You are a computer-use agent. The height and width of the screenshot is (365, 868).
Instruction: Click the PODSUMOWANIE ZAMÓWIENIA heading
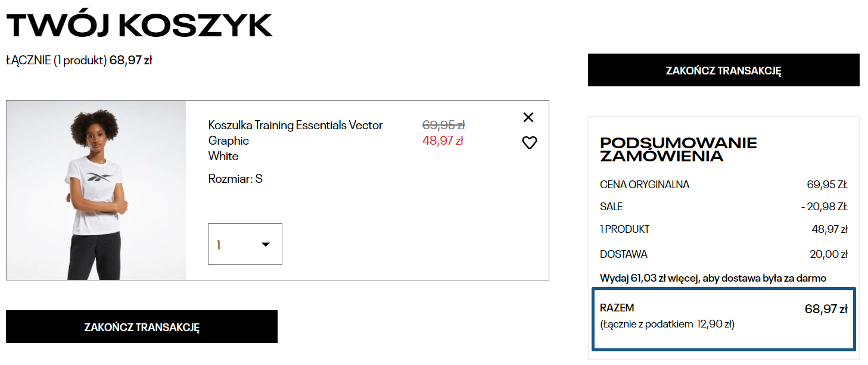point(678,149)
